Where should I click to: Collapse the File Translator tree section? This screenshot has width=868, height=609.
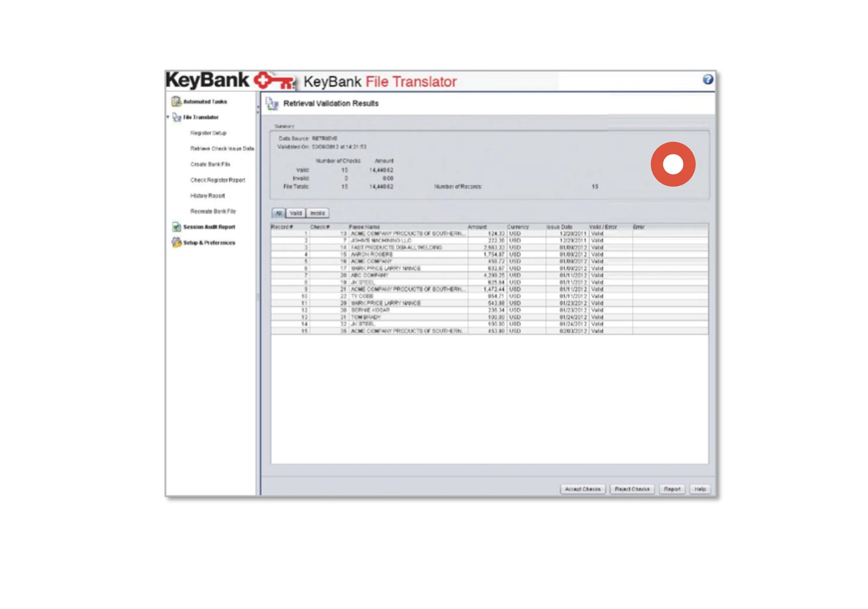167,117
